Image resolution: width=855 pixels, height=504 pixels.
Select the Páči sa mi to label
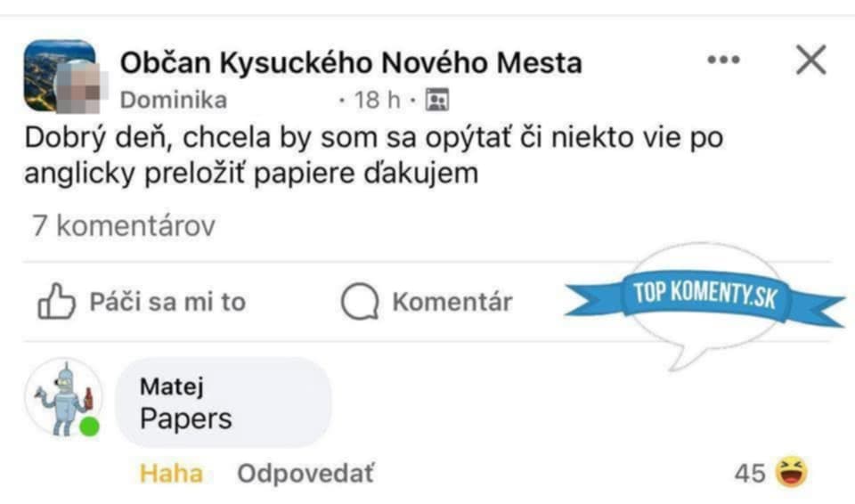[x=168, y=302]
